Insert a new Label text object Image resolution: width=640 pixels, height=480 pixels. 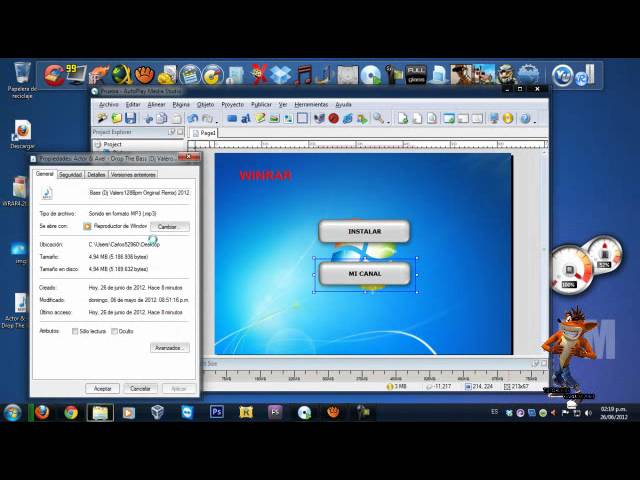246,118
